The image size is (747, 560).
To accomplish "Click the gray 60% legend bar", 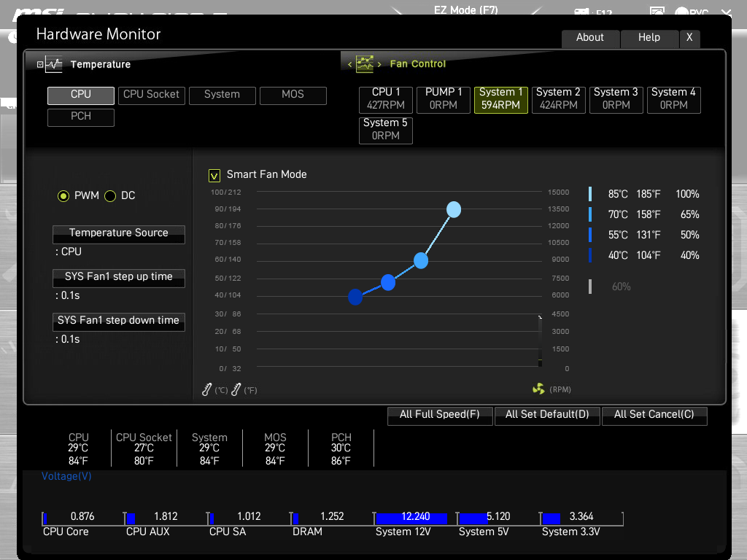I will tap(590, 287).
